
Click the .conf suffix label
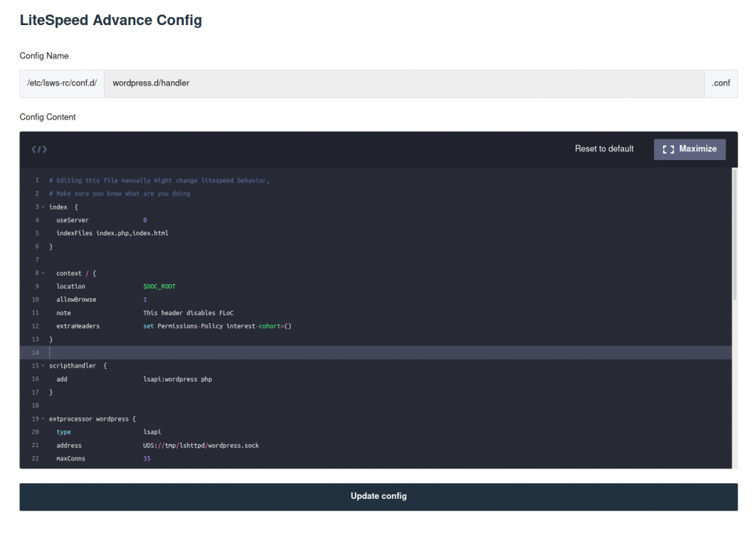coord(721,83)
